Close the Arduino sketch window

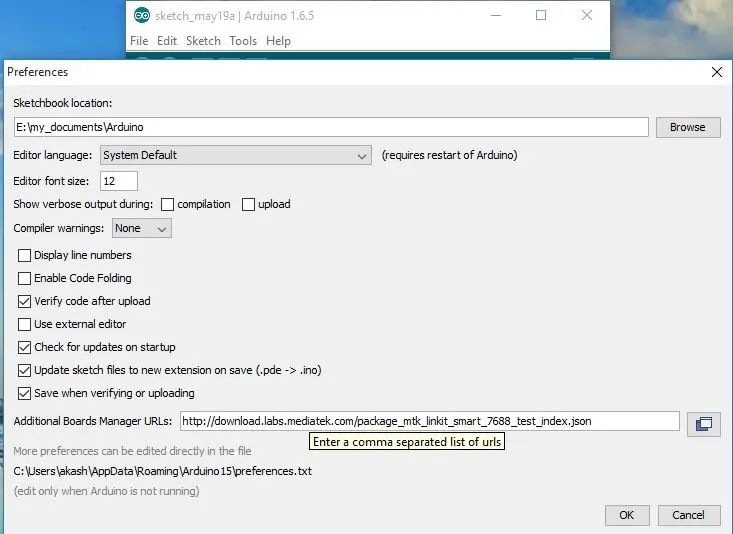(x=587, y=15)
